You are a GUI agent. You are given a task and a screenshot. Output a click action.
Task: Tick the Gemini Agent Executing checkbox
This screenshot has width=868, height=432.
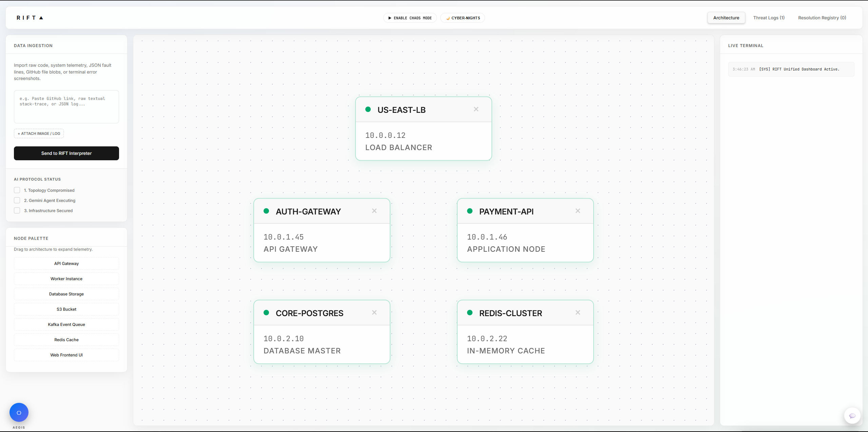pyautogui.click(x=17, y=200)
